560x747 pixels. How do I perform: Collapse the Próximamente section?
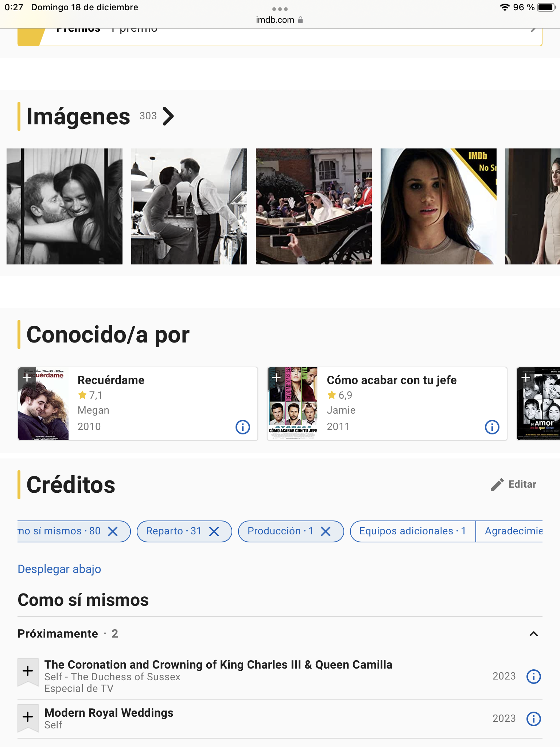click(x=534, y=634)
